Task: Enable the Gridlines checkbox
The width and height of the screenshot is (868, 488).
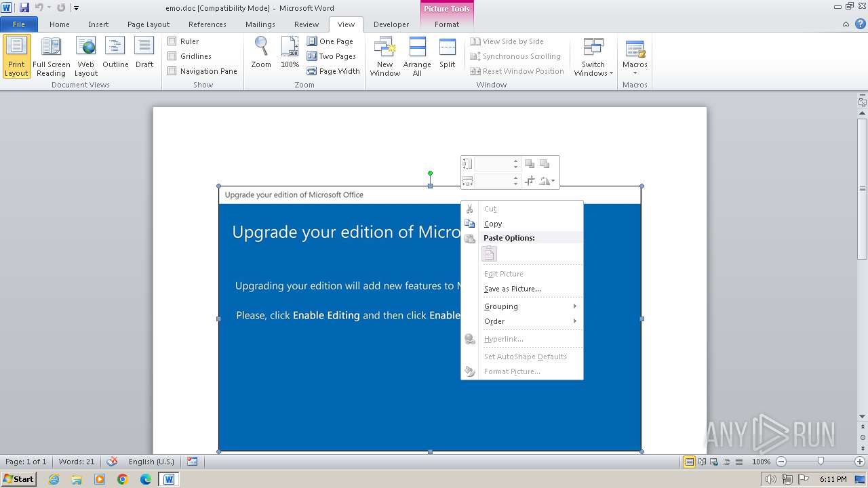Action: point(172,56)
